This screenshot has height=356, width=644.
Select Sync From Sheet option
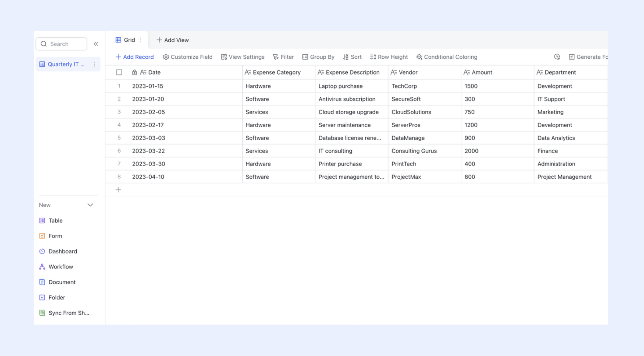pyautogui.click(x=64, y=313)
